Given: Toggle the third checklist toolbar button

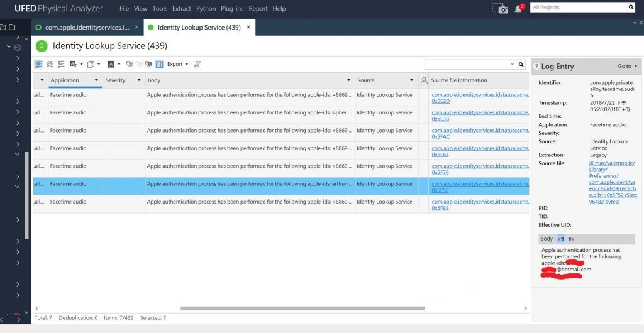Looking at the screenshot, I should click(x=61, y=64).
